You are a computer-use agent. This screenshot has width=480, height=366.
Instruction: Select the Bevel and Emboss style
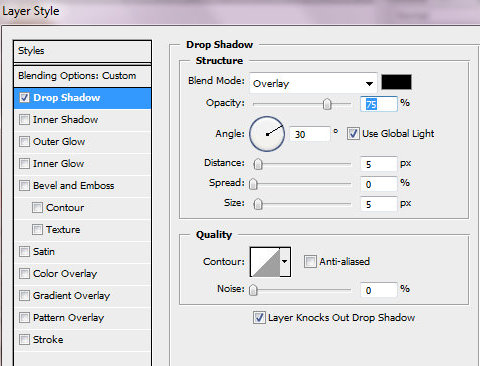coord(82,186)
